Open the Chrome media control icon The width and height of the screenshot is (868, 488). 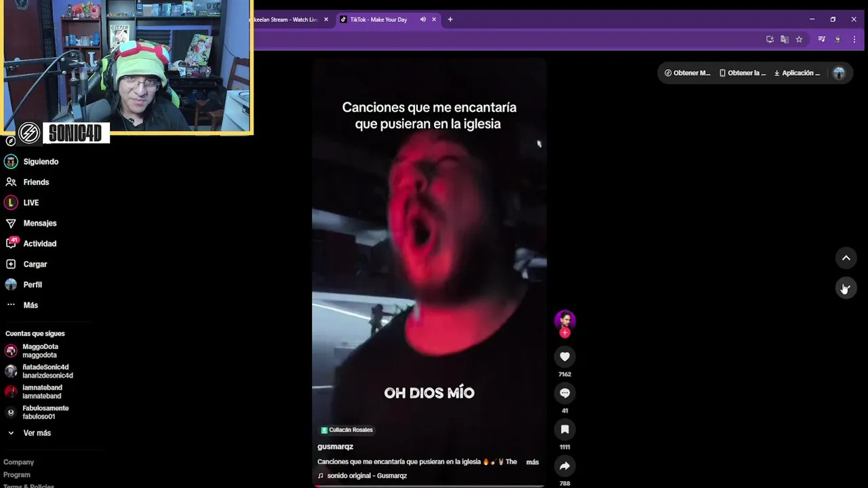point(821,39)
